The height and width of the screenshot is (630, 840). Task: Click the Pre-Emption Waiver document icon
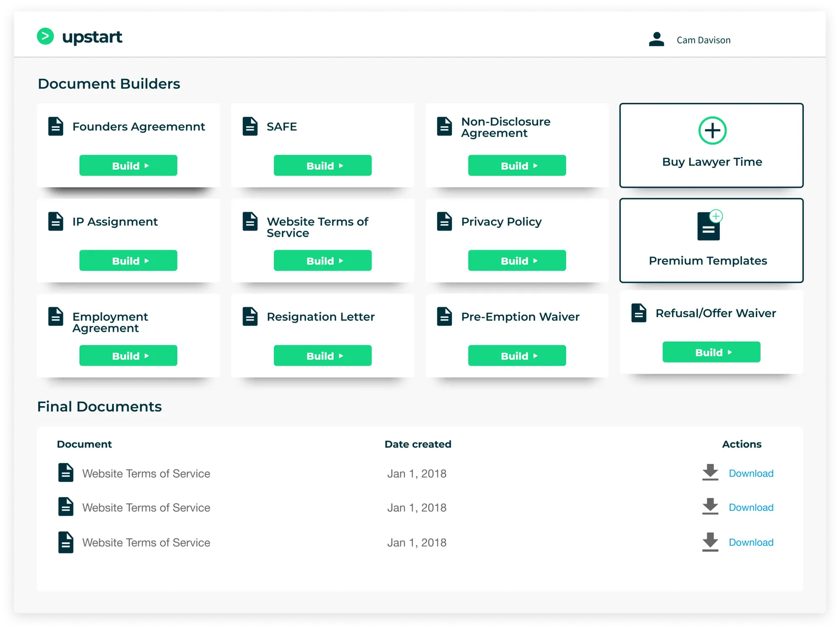coord(444,316)
